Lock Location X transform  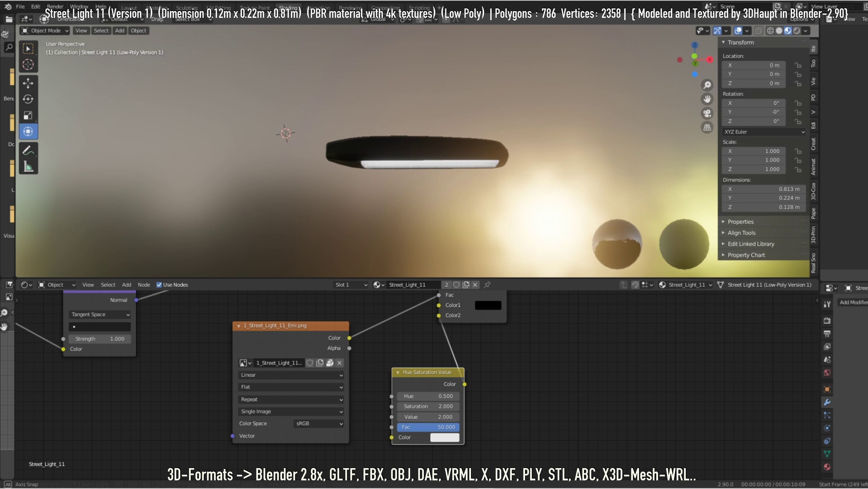798,66
